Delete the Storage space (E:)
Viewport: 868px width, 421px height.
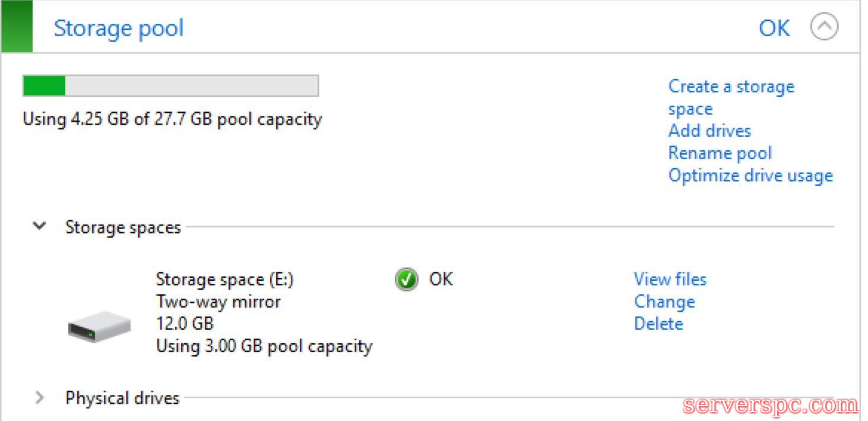pos(658,324)
